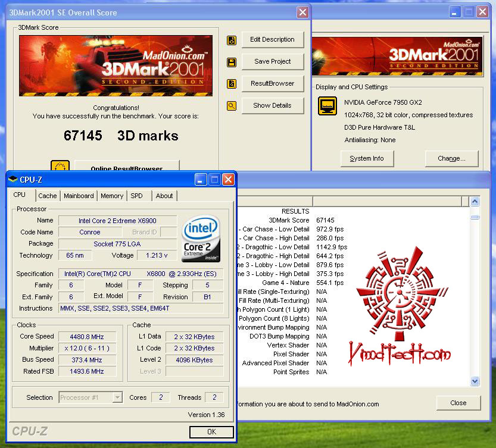Click the 67145 3D marks score text
The width and height of the screenshot is (496, 448).
(121, 136)
